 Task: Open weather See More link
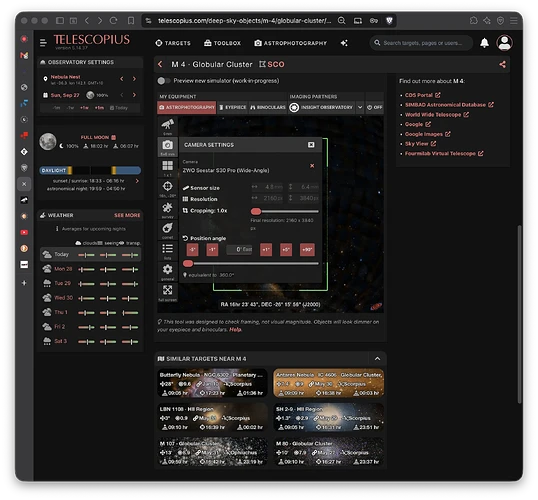click(x=127, y=215)
